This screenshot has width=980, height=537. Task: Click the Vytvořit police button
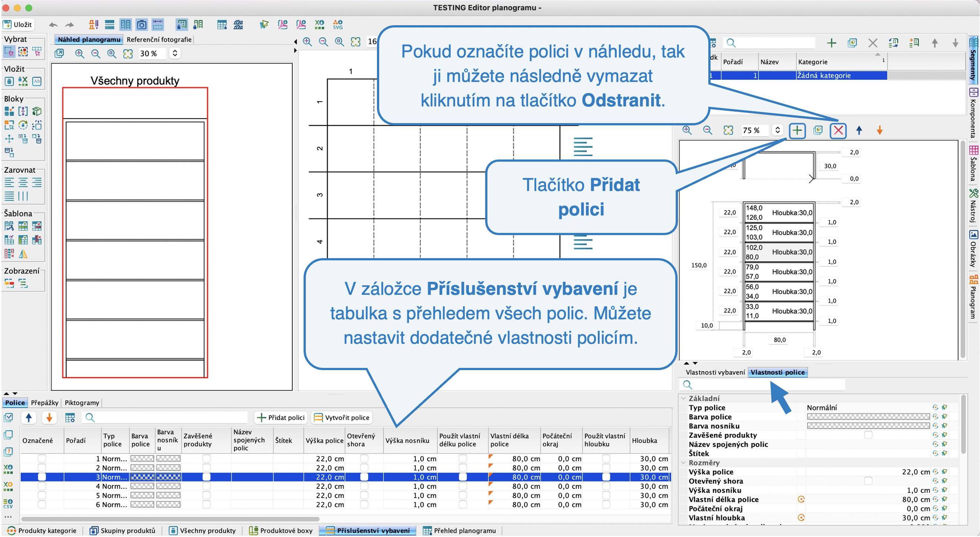tap(341, 418)
